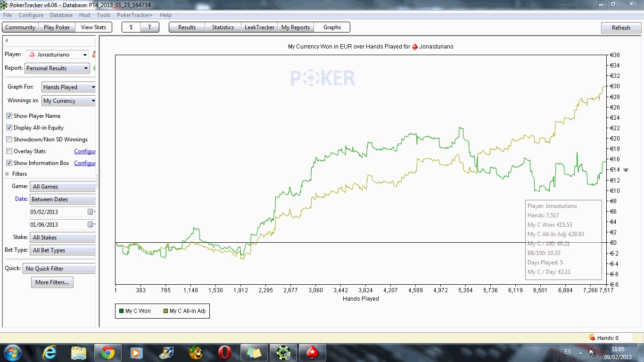Open the My Reports section tab
The width and height of the screenshot is (644, 362).
click(296, 27)
